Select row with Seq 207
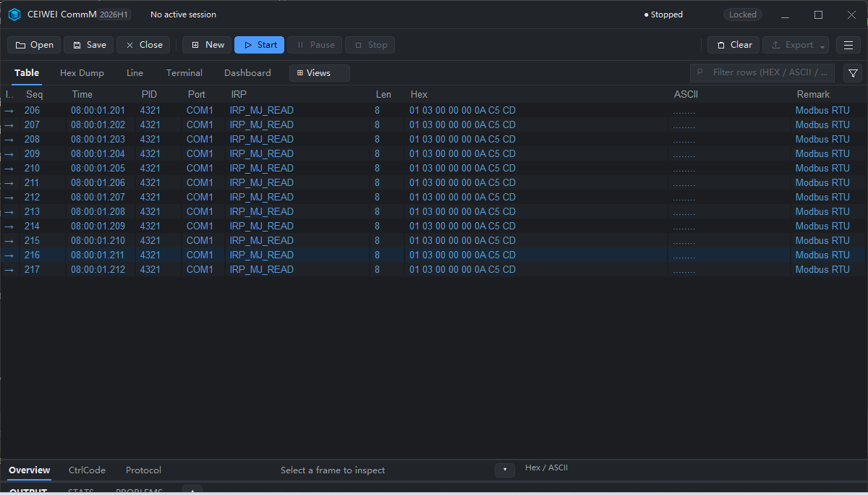Viewport: 868px width, 495px height. [x=433, y=125]
